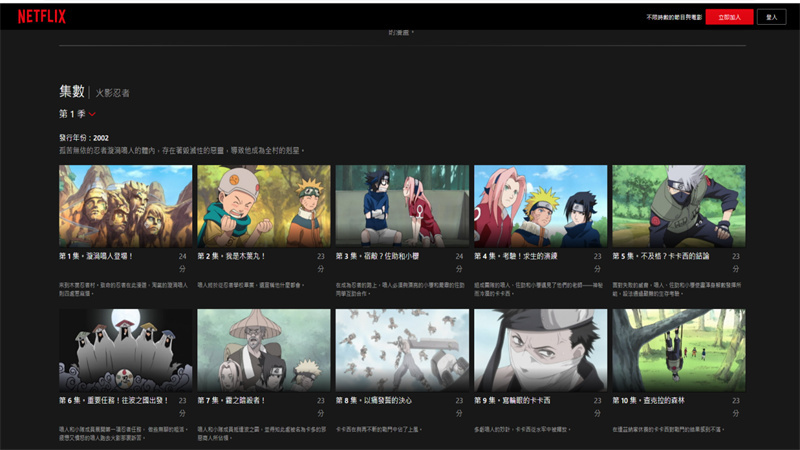Open episode 5 thumbnail of crouching Kakashi
The image size is (800, 450).
pyautogui.click(x=679, y=206)
